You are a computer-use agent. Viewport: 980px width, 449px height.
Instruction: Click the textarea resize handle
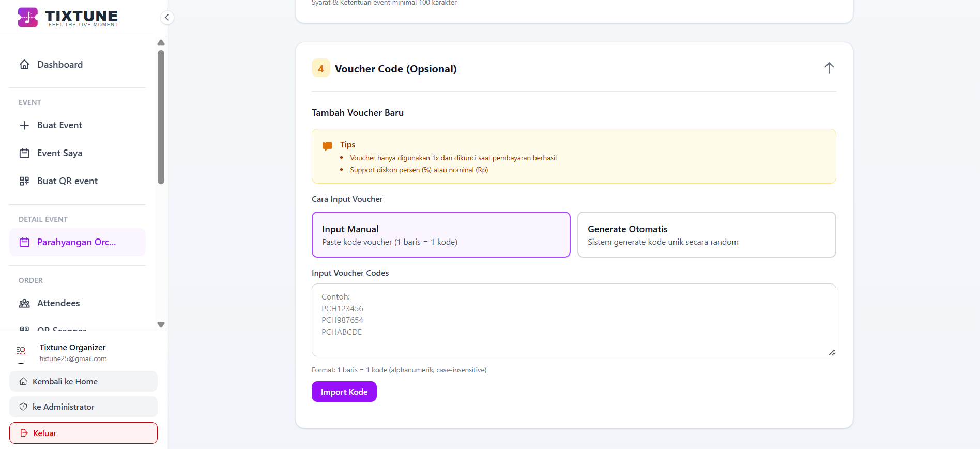click(x=832, y=352)
